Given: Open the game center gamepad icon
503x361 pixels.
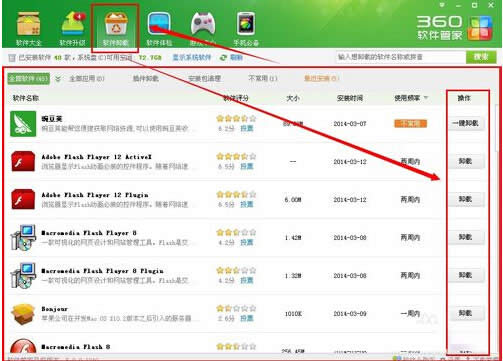Looking at the screenshot, I should click(x=203, y=24).
